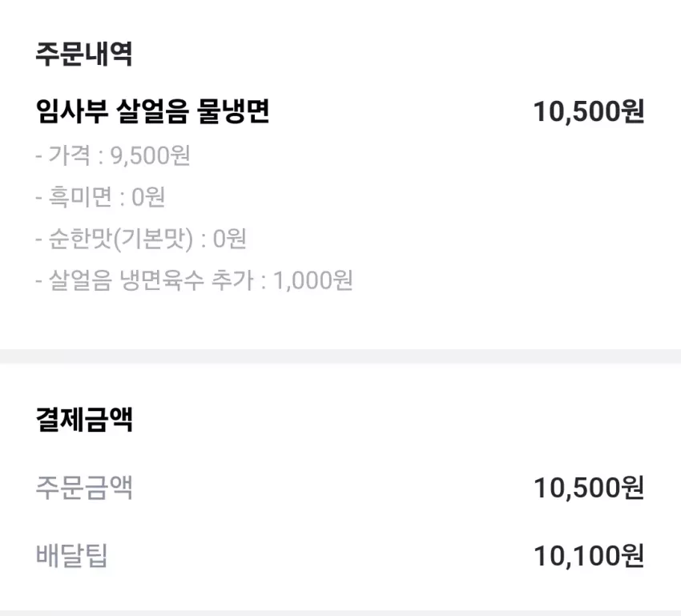The width and height of the screenshot is (681, 616).
Task: Click the 결제금액 section heading
Action: (x=84, y=420)
